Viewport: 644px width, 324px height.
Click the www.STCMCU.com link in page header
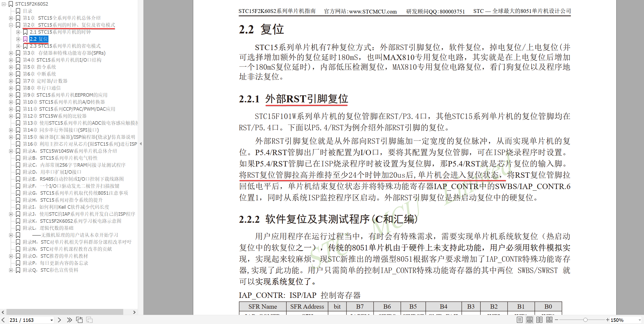pyautogui.click(x=373, y=12)
